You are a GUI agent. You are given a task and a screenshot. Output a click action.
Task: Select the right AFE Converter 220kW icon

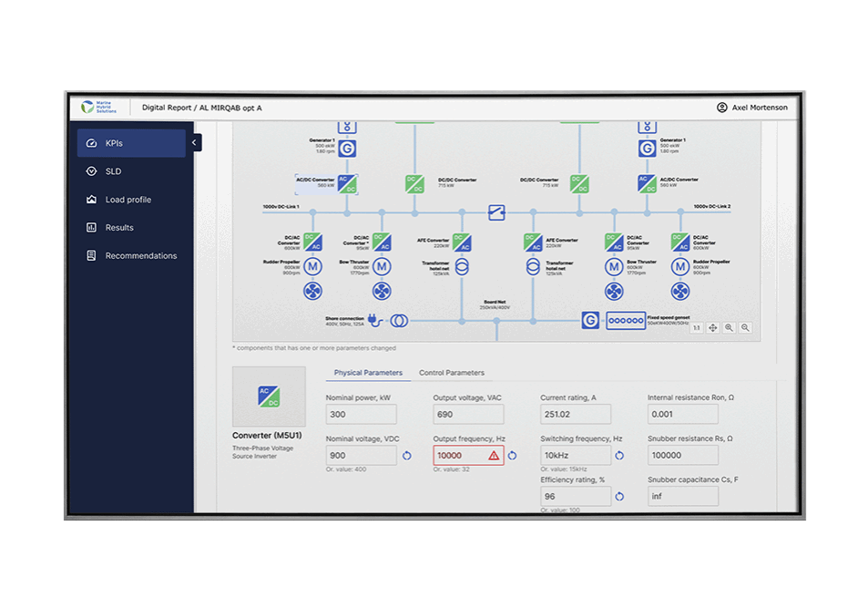[x=533, y=242]
